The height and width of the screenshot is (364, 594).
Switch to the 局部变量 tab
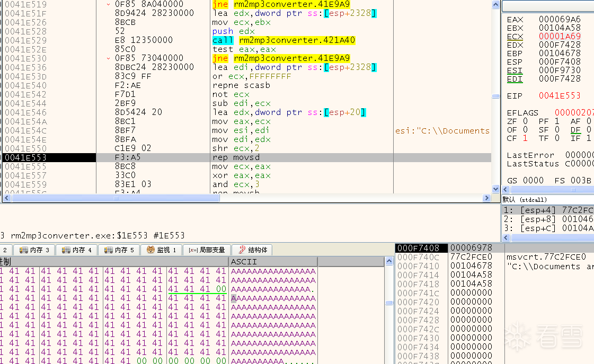tap(207, 250)
